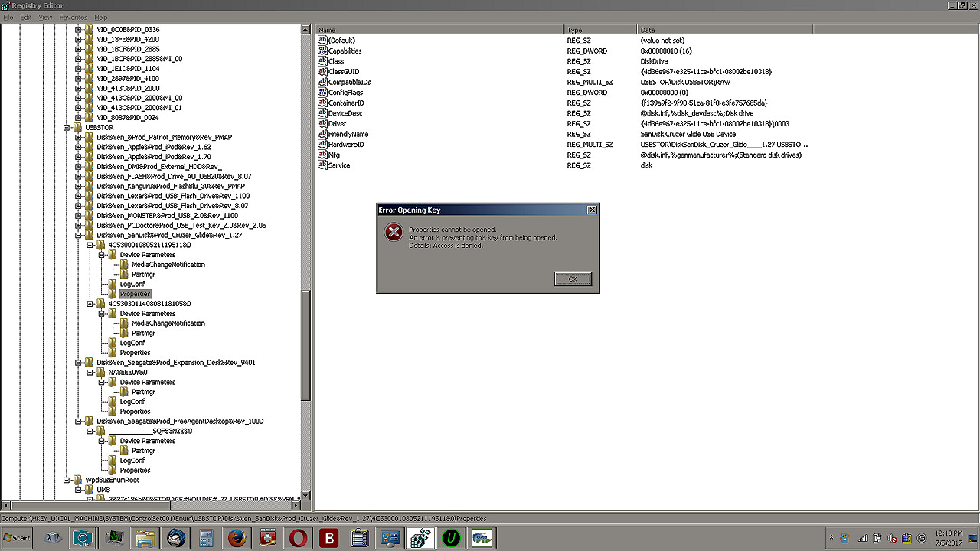
Task: Expand Disk&Ven_Apple&Prod_iPod&Rev_1.62 key
Action: [78, 147]
